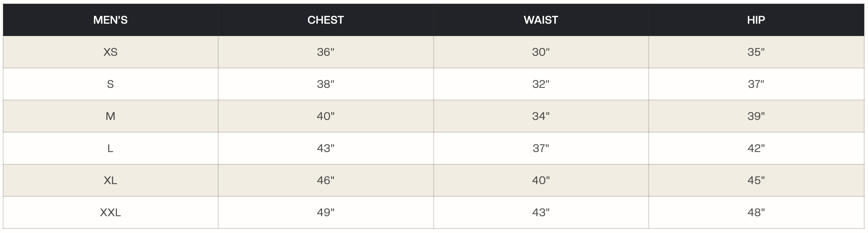Select the XXL size row label
868x233 pixels.
click(x=110, y=212)
